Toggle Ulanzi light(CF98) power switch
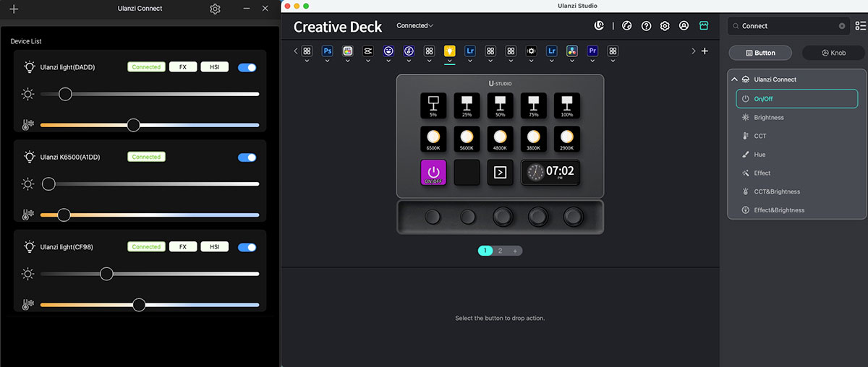This screenshot has height=367, width=868. [247, 247]
